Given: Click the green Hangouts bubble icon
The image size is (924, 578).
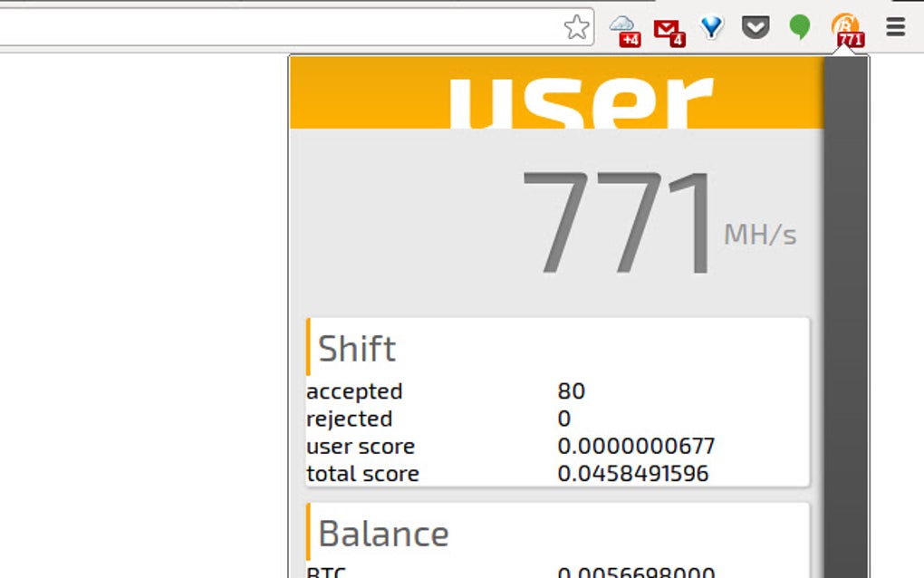Looking at the screenshot, I should (x=801, y=27).
